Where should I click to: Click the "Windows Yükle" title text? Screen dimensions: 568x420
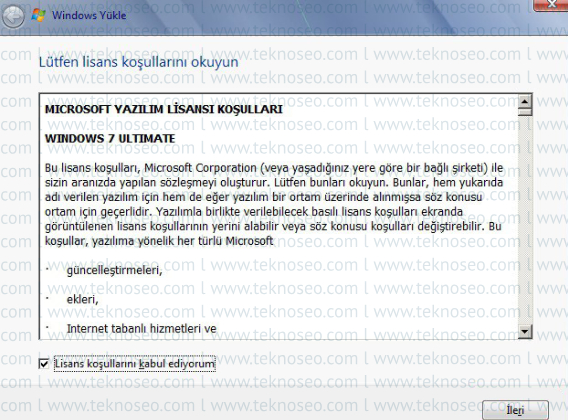[x=89, y=15]
